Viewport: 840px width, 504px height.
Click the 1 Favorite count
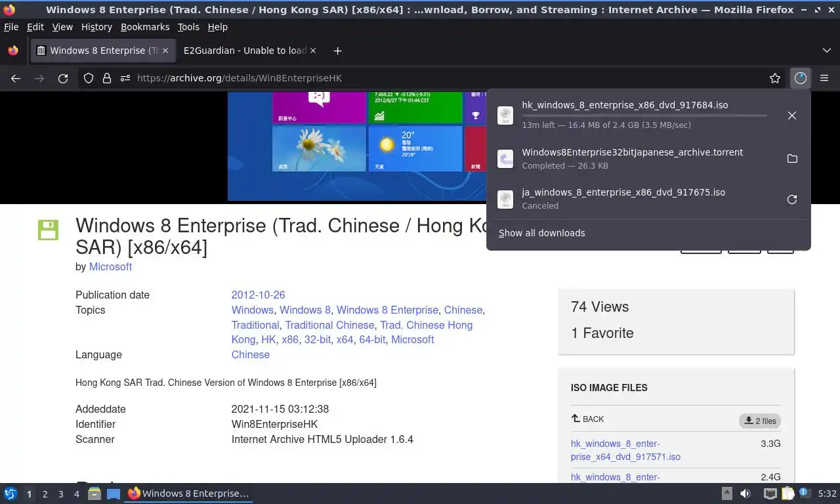[x=602, y=333]
